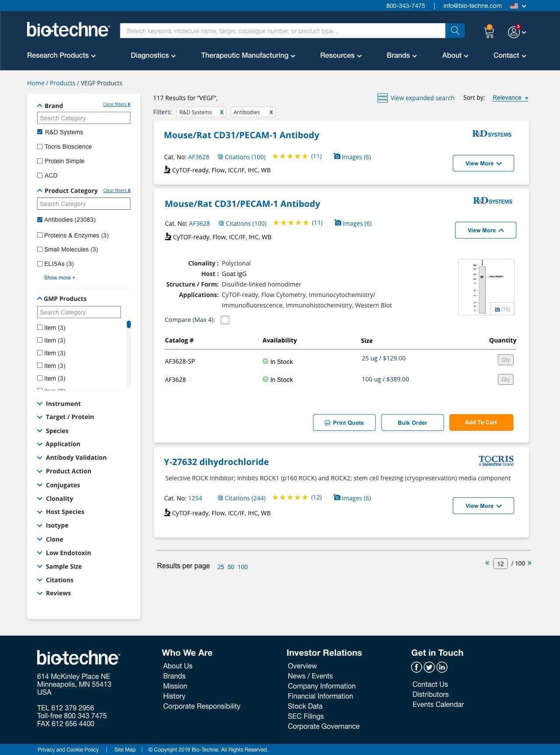Open the LinkedIn icon in footer
Screen dimensions: 560x755
[442, 667]
